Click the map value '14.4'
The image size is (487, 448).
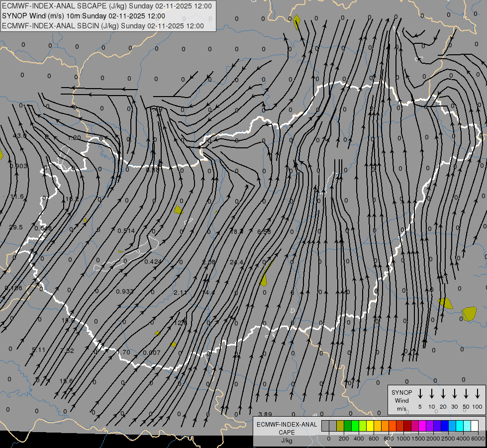(x=208, y=293)
